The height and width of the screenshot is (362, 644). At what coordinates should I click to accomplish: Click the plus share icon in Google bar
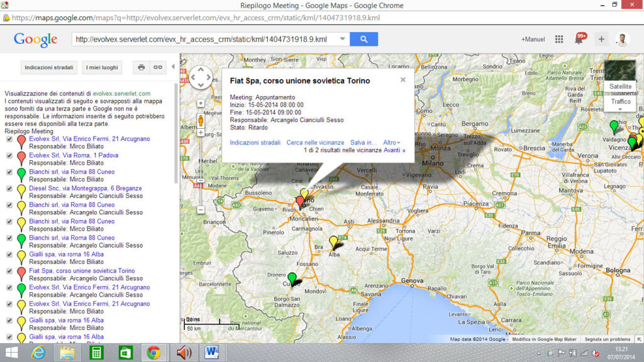click(601, 39)
